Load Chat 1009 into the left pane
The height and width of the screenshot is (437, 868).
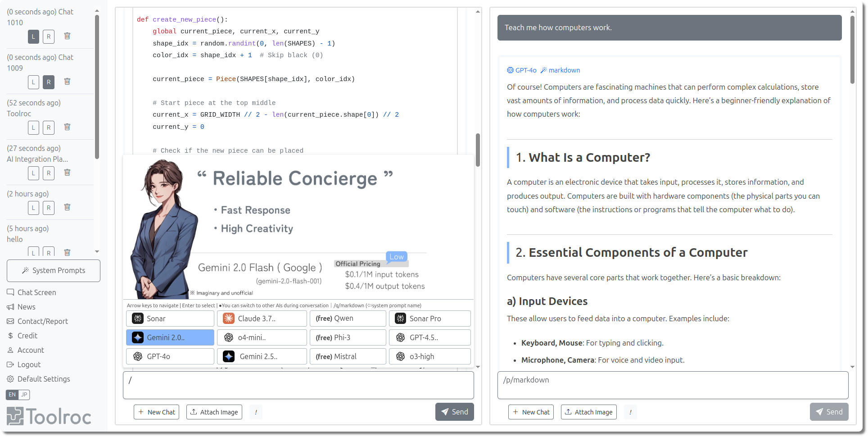(33, 82)
